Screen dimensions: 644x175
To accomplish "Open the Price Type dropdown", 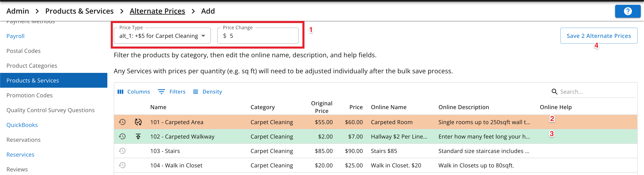I will coord(162,36).
